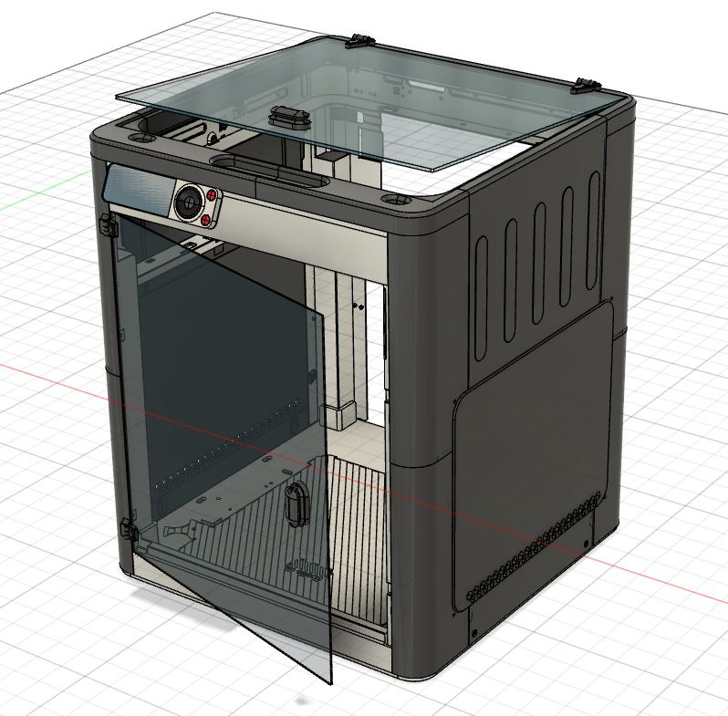
Task: Select the black handle on the glass door
Action: pyautogui.click(x=296, y=503)
